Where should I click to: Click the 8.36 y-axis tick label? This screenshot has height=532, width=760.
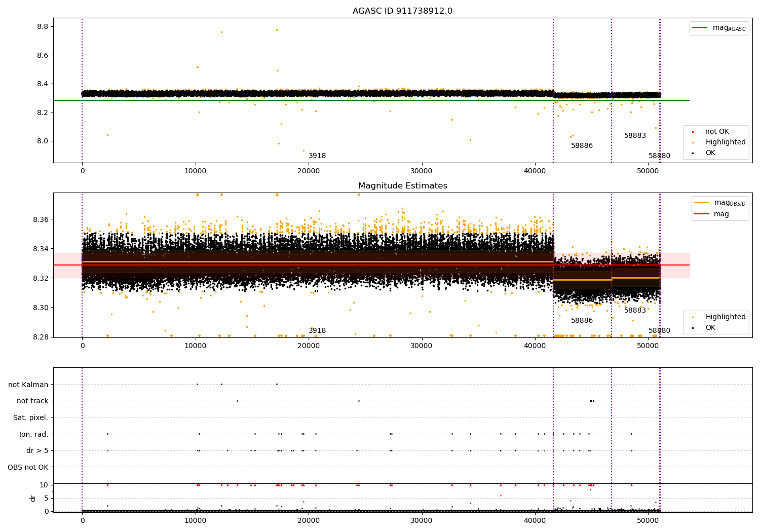(x=41, y=219)
